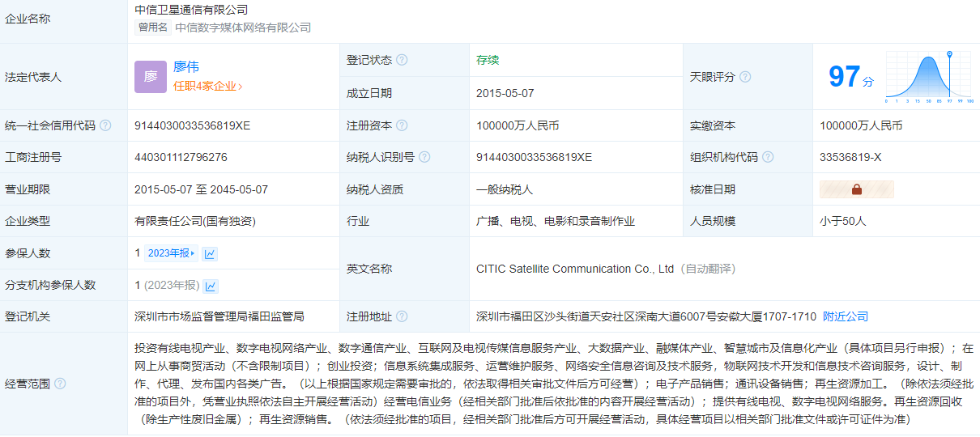Click the purple 廖 avatar
This screenshot has height=437, width=980.
(151, 77)
